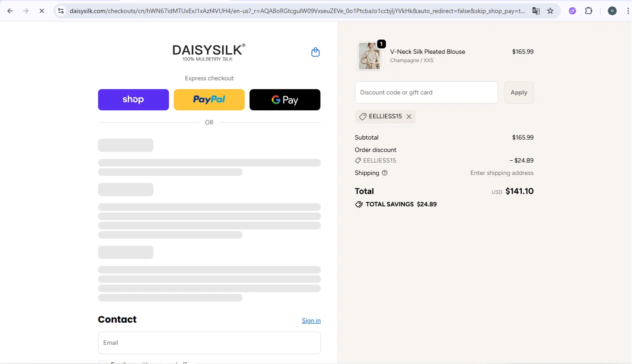This screenshot has height=364, width=632.
Task: Open the Chrome profile avatar
Action: pos(612,11)
